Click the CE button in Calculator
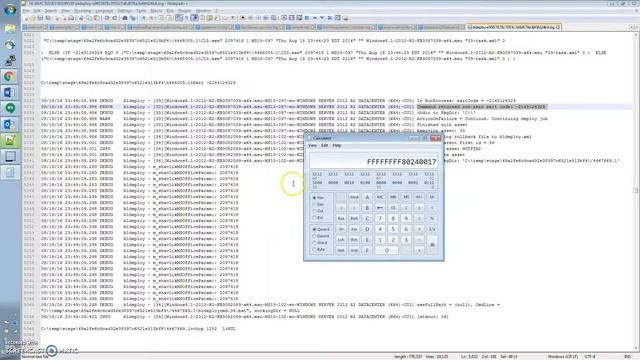 tap(393, 208)
